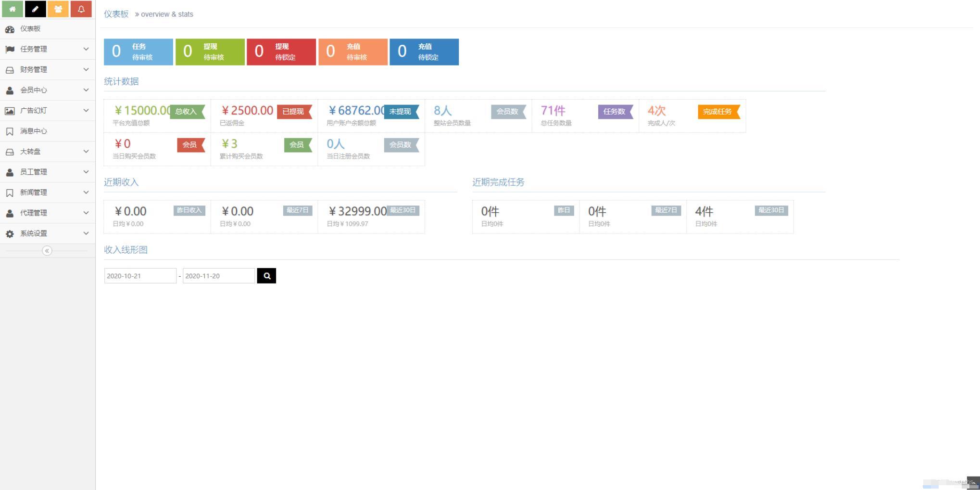Open the dark blue 充值 待锁定 tile

(424, 52)
